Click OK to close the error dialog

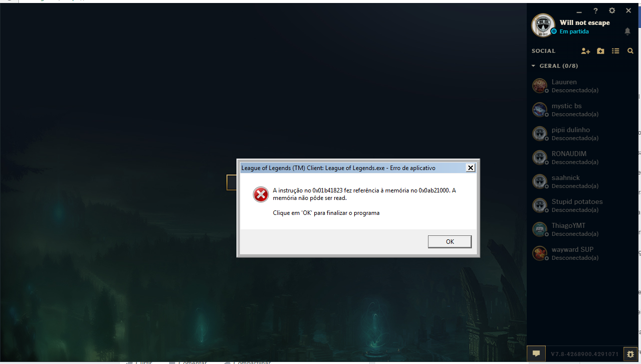click(450, 241)
